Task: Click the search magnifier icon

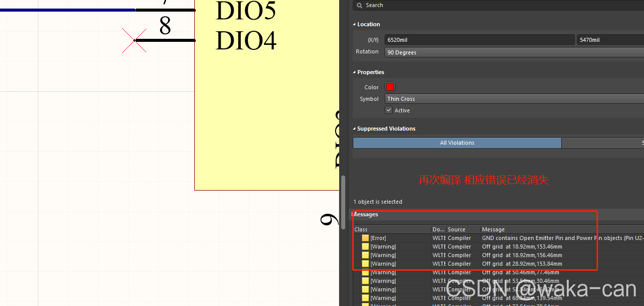Action: tap(359, 5)
